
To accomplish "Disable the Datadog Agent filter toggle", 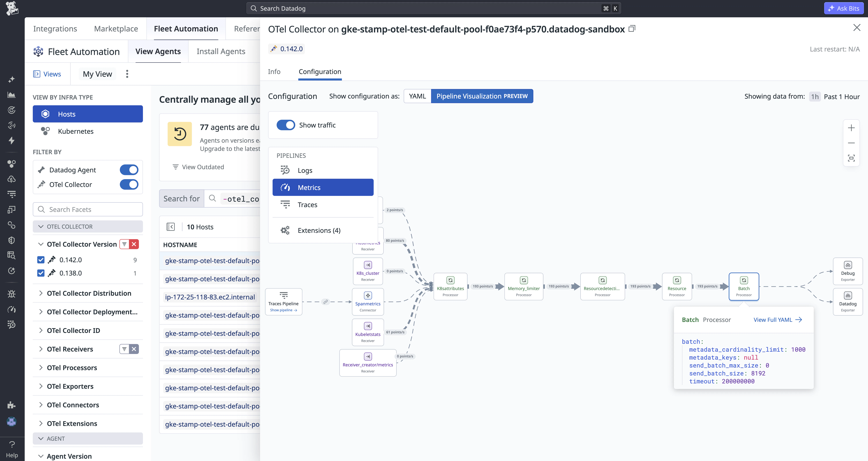I will tap(129, 170).
